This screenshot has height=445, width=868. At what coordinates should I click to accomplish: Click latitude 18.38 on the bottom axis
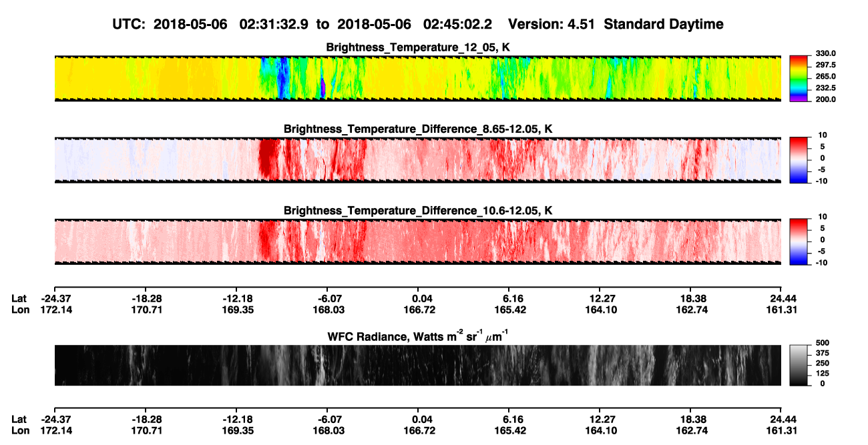692,420
